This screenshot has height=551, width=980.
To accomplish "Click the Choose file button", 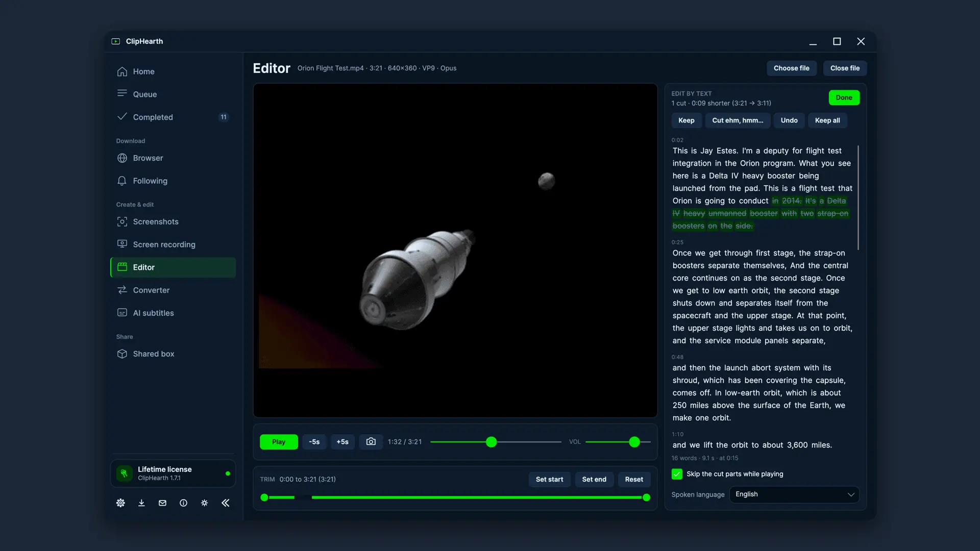I will tap(791, 68).
